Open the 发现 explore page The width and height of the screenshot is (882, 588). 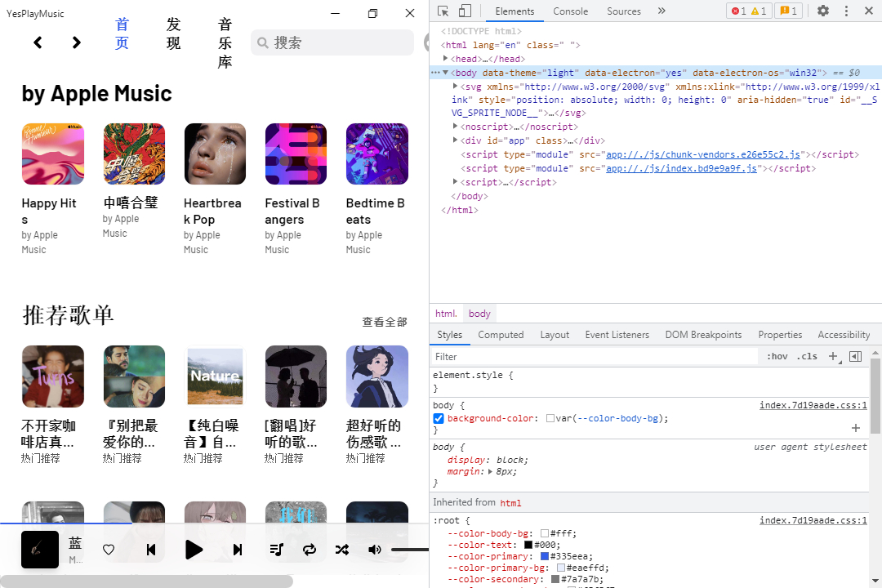click(x=173, y=33)
